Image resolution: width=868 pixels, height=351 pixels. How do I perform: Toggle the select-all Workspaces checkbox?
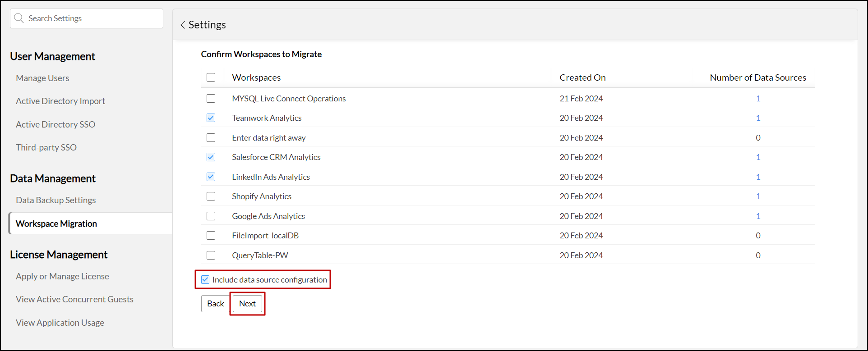coord(211,77)
